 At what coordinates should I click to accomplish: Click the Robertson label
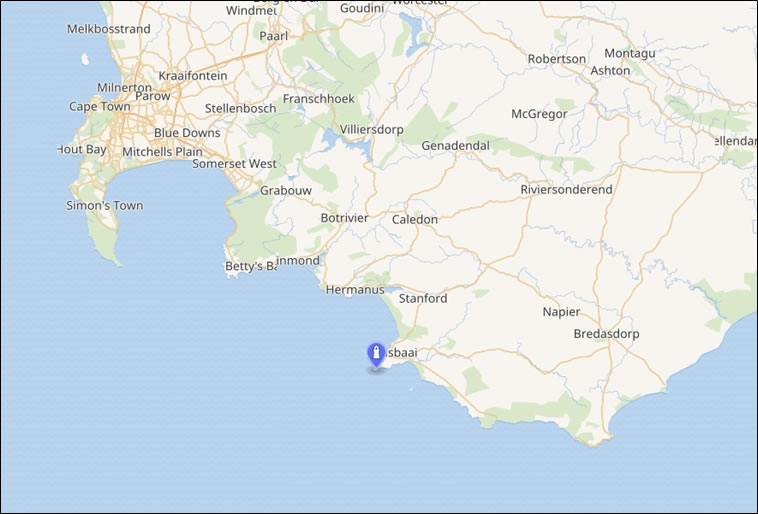[x=556, y=59]
